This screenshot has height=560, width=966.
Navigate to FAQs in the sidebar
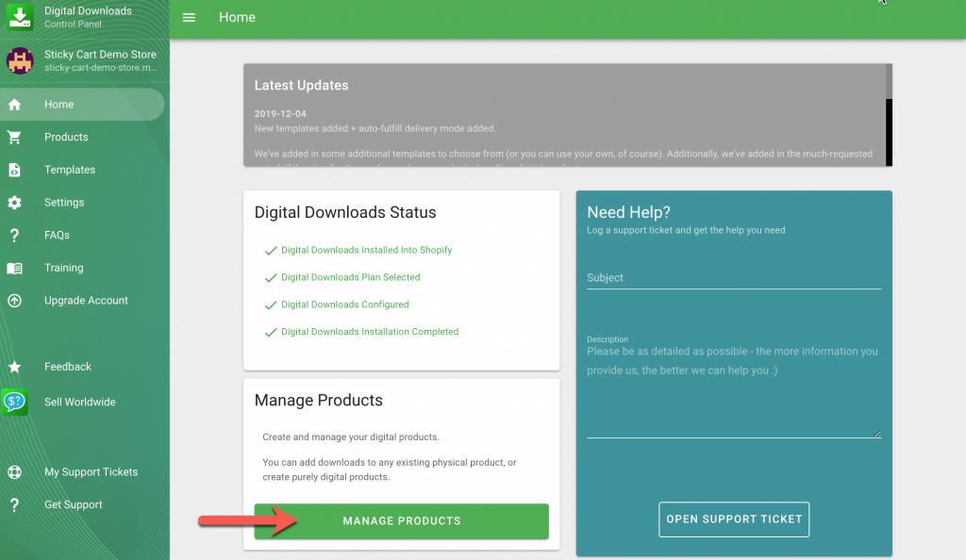point(84,235)
